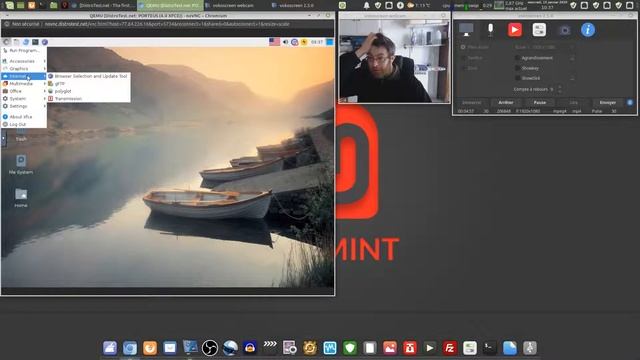Screen dimensions: 640x360
Task: Launch Transmission from the Internet submenu
Action: coord(89,99)
